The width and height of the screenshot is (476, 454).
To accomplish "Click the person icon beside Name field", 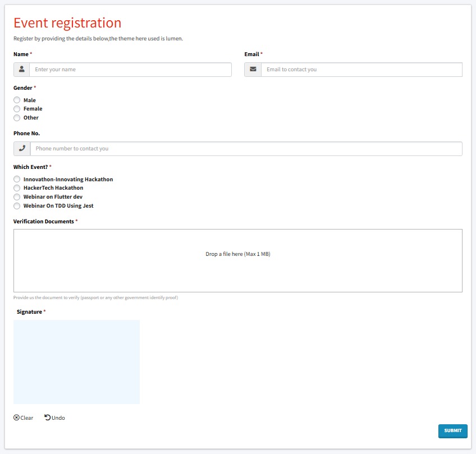I will tap(21, 70).
